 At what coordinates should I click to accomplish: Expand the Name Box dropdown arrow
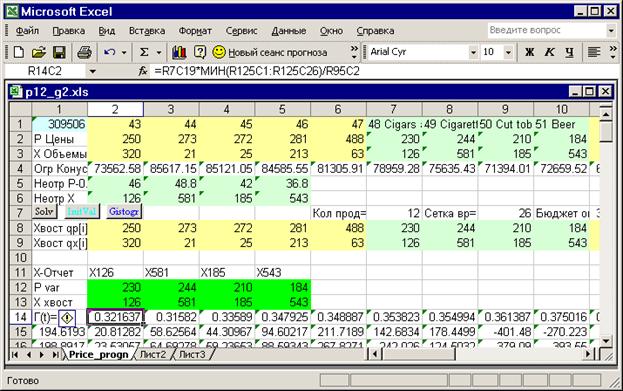click(x=93, y=72)
